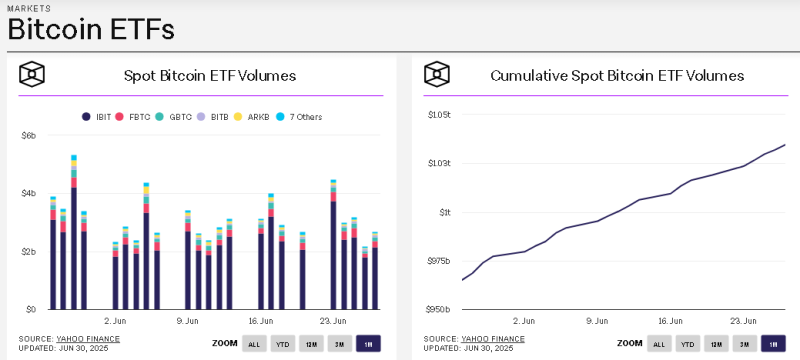The image size is (800, 360).
Task: Set Spot Volumes chart zoom to YTD
Action: [283, 344]
